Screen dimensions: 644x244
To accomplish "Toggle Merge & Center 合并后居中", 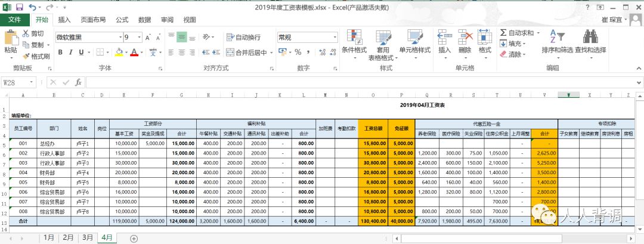I will 246,52.
